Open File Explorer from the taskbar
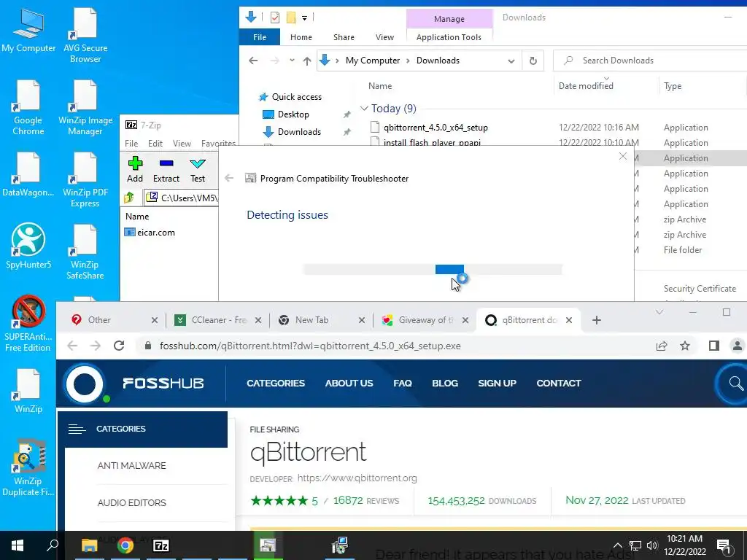747x560 pixels. tap(89, 545)
